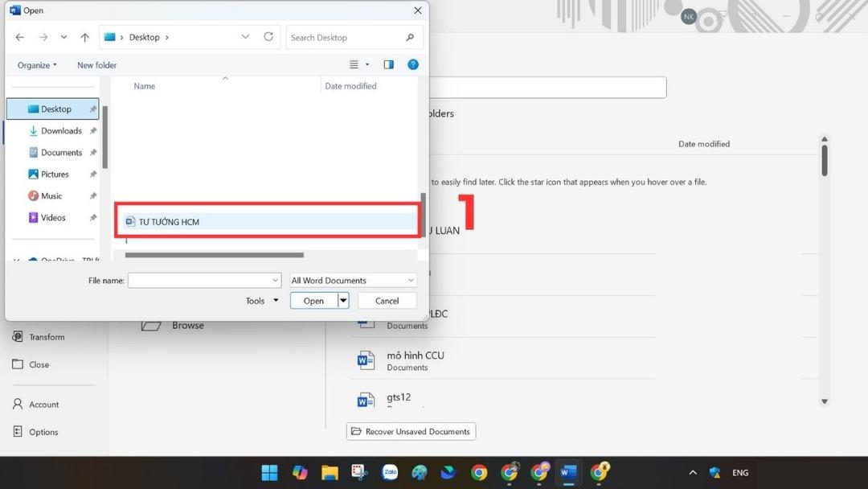Click the Open button's split arrow
Image resolution: width=868 pixels, height=489 pixels.
point(342,300)
